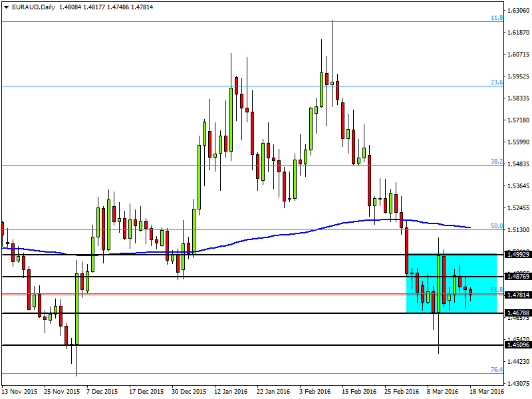The image size is (532, 399).
Task: Click the 61.8 Fibonacci level label
Action: (x=497, y=290)
